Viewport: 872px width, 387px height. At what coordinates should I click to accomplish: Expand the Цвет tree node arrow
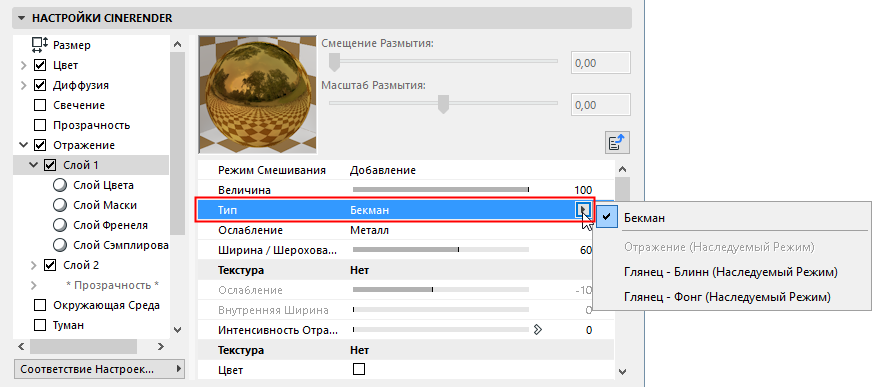point(23,66)
